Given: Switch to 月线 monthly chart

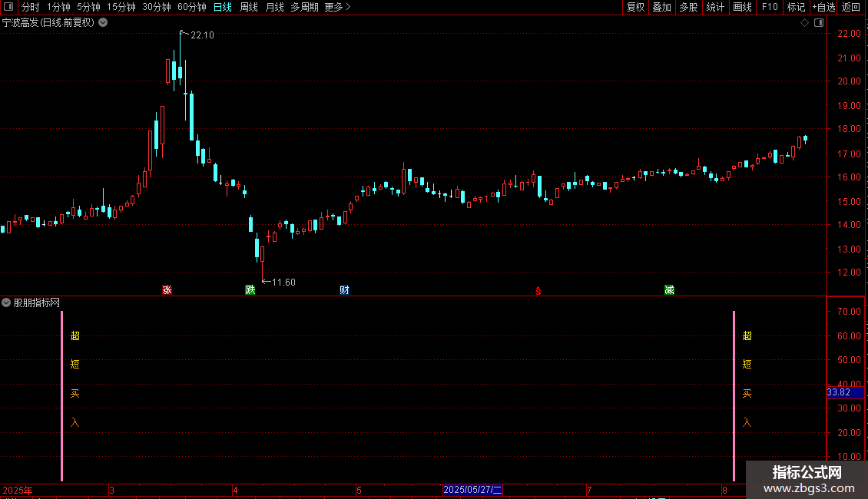Looking at the screenshot, I should click(274, 7).
